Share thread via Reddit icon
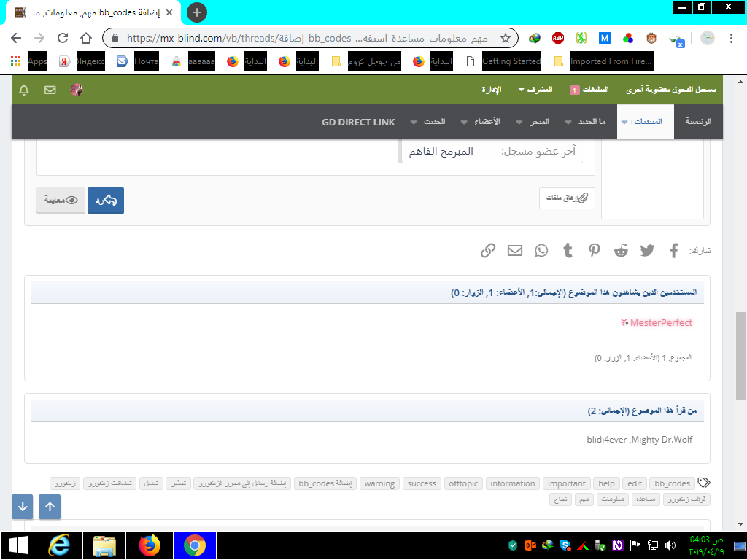Screen dimensions: 747x560 (x=621, y=251)
